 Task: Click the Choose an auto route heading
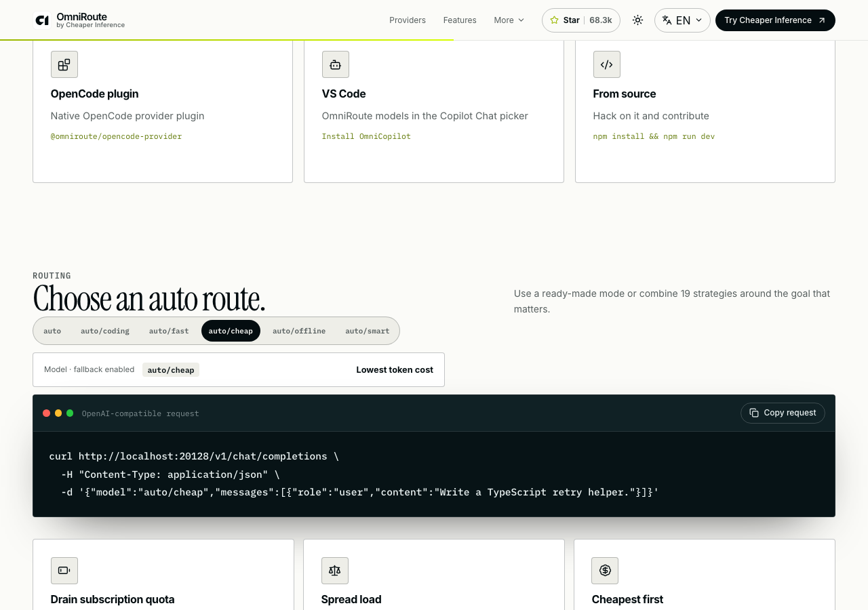click(x=149, y=298)
